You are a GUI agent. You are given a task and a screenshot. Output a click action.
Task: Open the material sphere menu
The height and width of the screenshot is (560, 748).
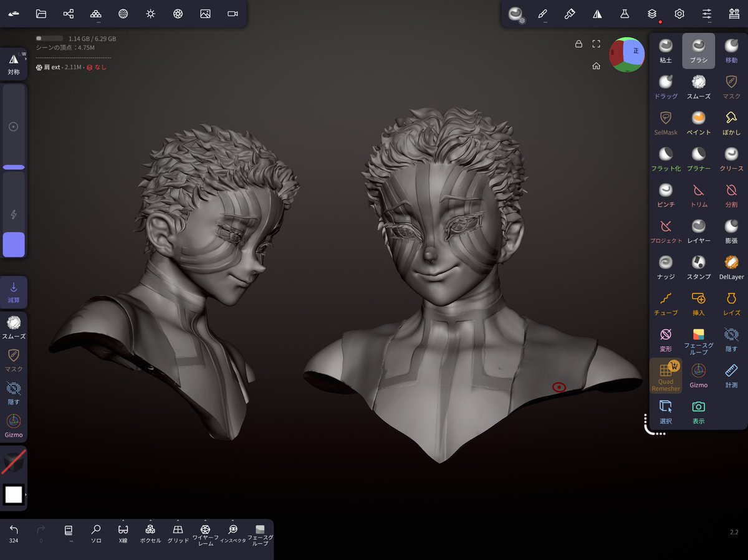point(123,14)
